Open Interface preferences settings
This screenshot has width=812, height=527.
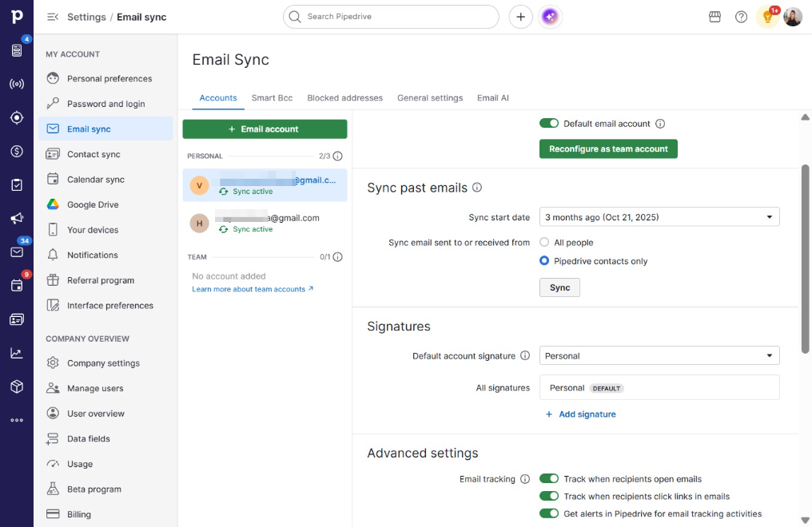click(105, 305)
